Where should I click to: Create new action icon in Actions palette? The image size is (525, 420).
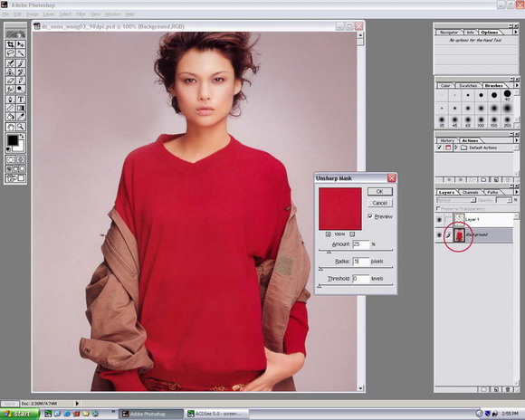pyautogui.click(x=496, y=180)
